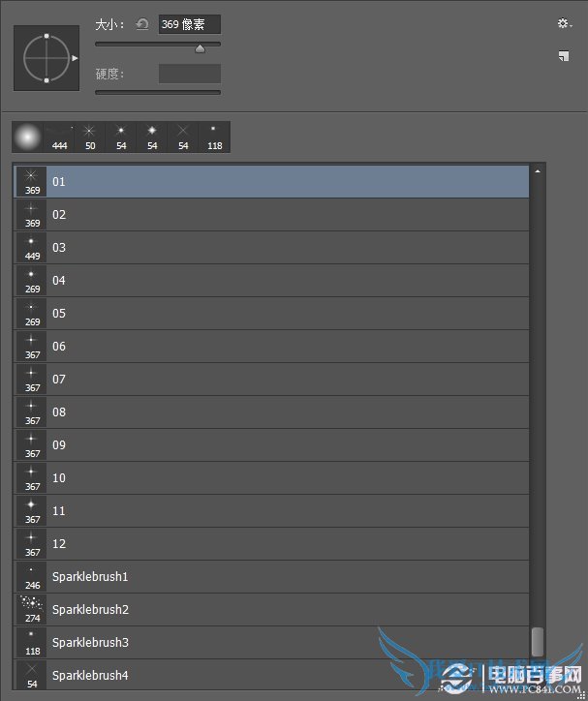
Task: Click the thumbnail icon for brush 11
Action: pos(31,511)
